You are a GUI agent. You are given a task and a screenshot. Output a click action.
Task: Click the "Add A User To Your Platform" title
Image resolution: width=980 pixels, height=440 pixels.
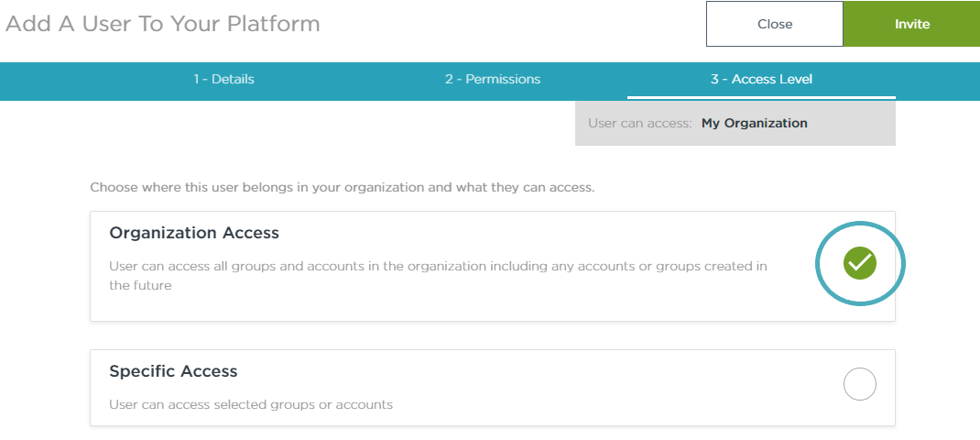pos(163,24)
